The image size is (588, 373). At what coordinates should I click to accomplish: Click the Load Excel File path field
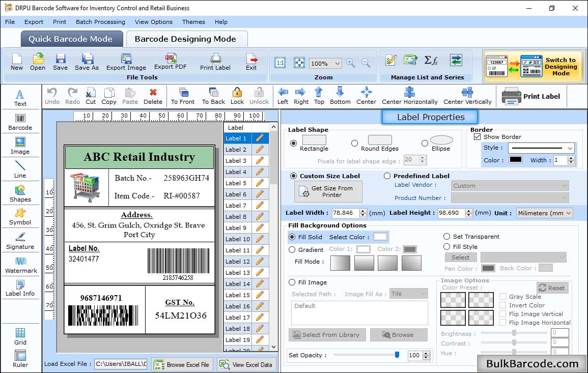[120, 364]
